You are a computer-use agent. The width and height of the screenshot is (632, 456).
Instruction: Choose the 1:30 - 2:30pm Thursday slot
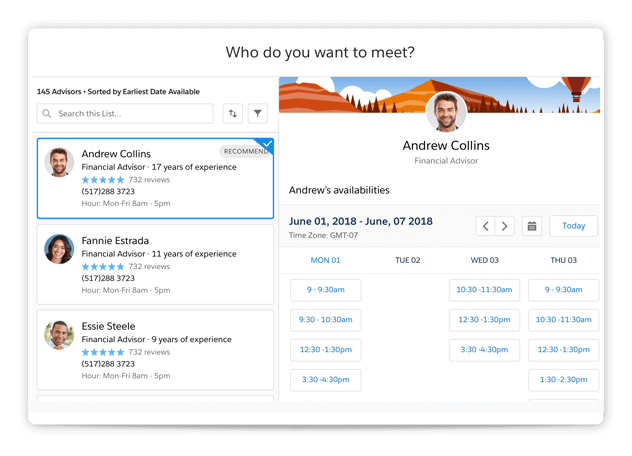(564, 380)
